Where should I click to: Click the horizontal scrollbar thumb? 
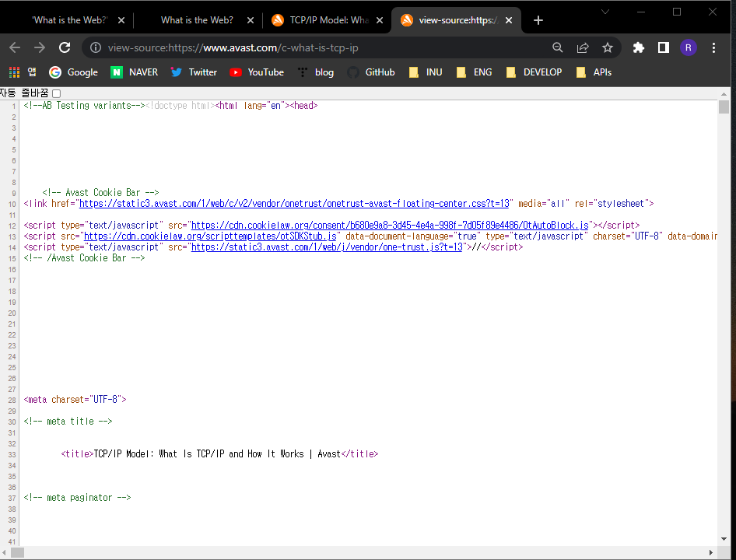17,552
